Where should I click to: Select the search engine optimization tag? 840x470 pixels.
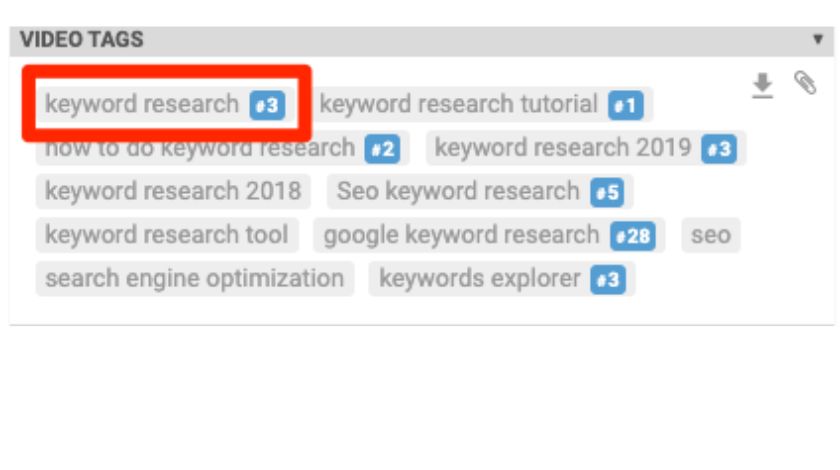tap(194, 279)
